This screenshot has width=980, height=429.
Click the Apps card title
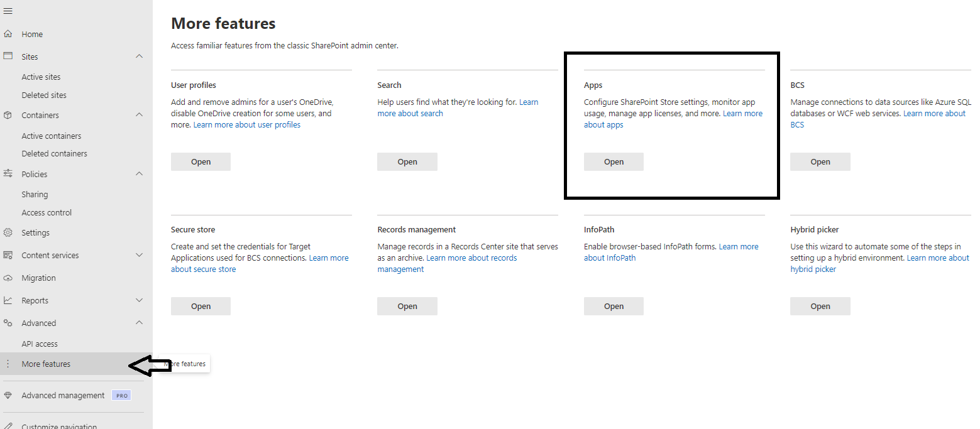pos(593,85)
